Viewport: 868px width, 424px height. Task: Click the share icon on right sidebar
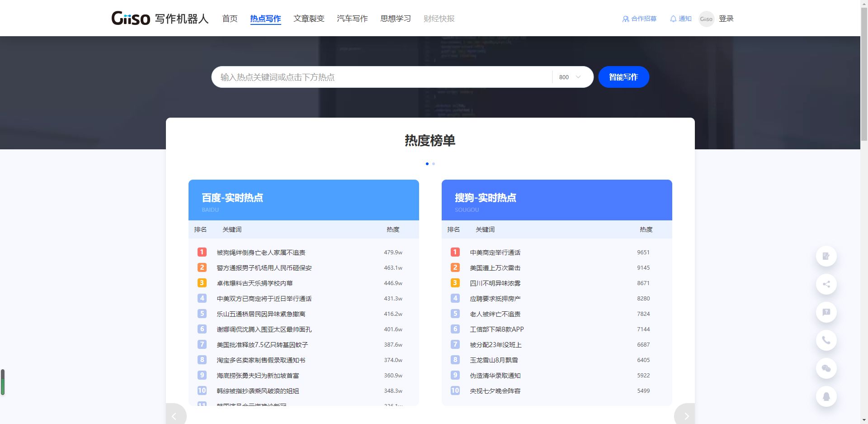pos(826,284)
